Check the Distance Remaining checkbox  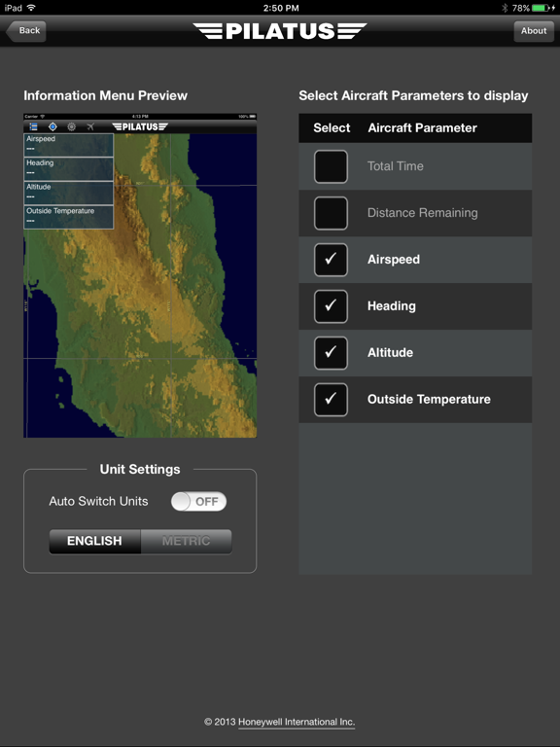coord(331,213)
